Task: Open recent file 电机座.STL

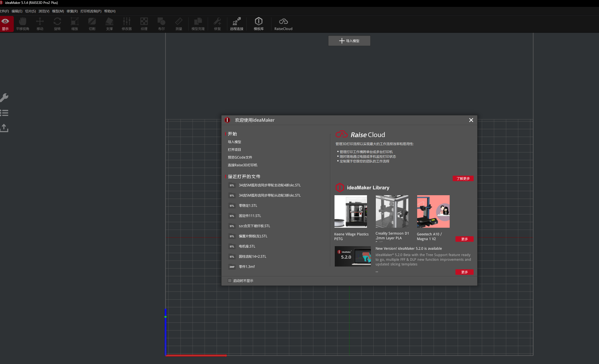Action: (x=247, y=246)
